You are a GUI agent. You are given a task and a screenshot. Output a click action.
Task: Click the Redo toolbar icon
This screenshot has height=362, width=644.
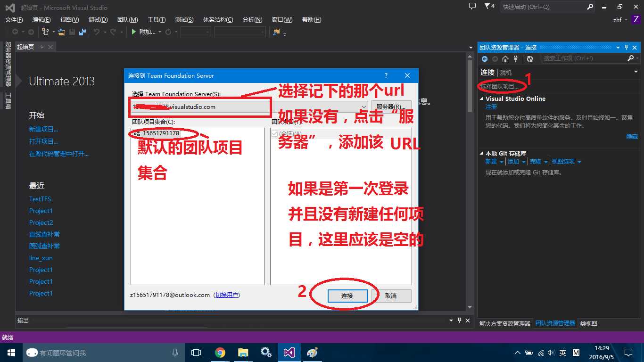(x=113, y=32)
